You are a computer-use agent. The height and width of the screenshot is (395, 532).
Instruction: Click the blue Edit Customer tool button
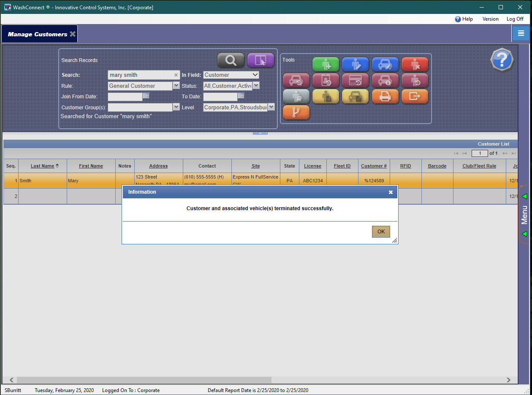(355, 64)
